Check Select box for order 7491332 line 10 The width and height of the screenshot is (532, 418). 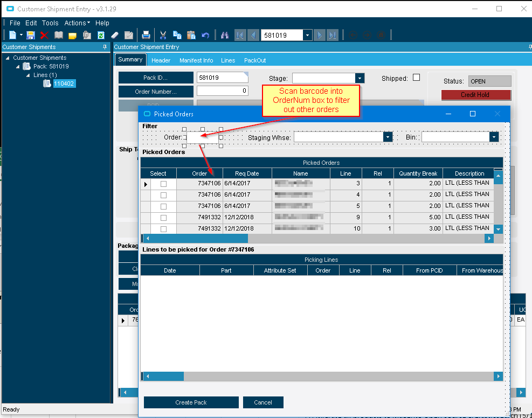[x=163, y=229]
